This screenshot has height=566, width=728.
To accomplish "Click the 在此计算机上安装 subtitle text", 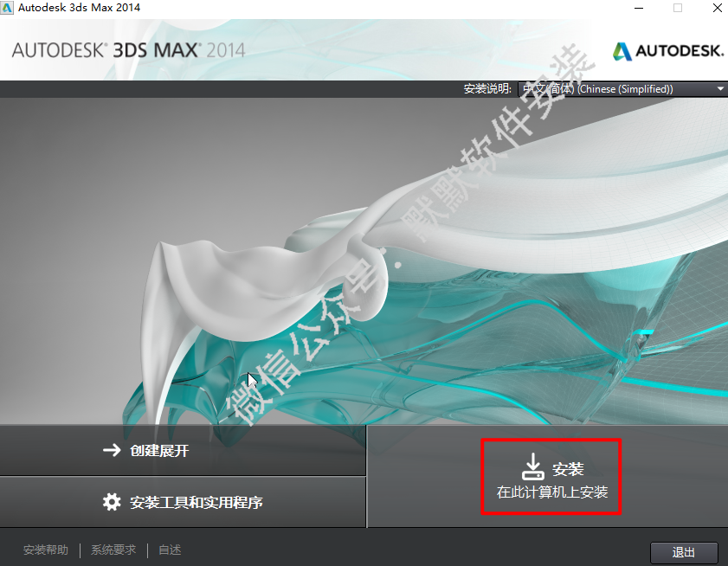I will 552,492.
